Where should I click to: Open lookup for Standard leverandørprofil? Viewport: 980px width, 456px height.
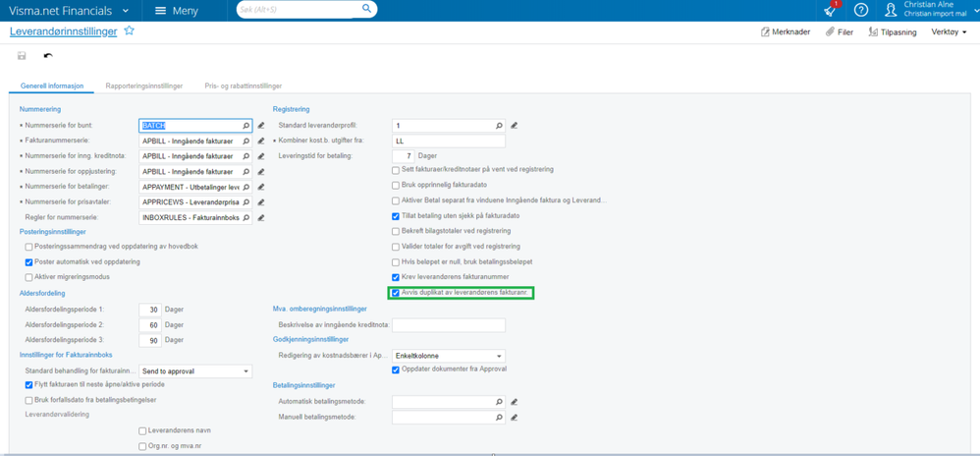point(499,126)
